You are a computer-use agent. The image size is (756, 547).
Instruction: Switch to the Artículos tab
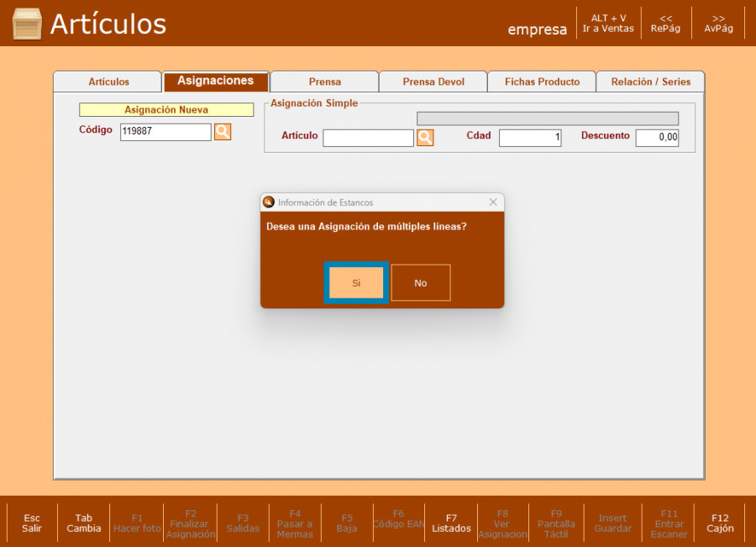tap(108, 82)
